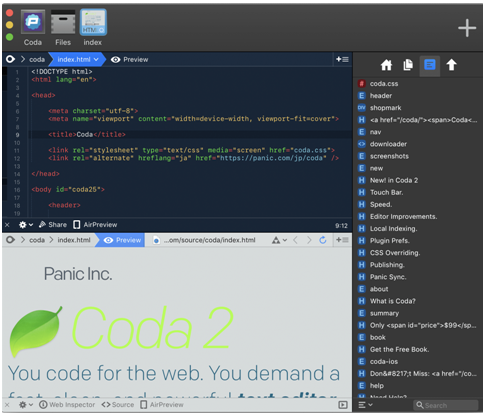Go forward in the preview browser
Image resolution: width=483 pixels, height=413 pixels.
309,240
